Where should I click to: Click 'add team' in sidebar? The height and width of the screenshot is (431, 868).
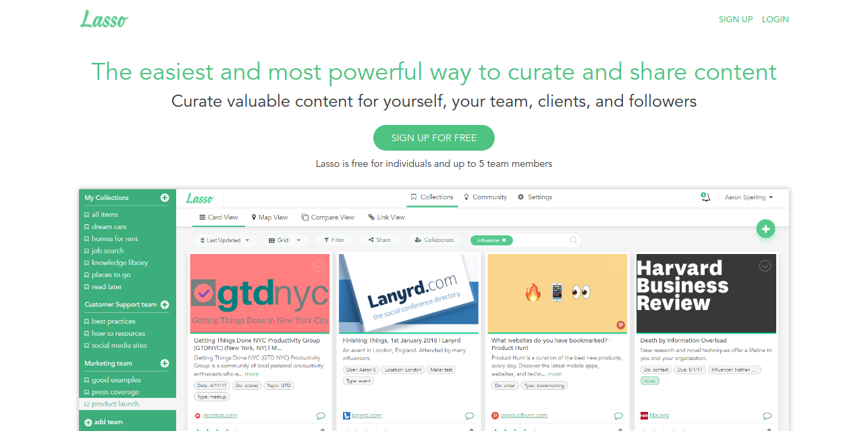(103, 422)
